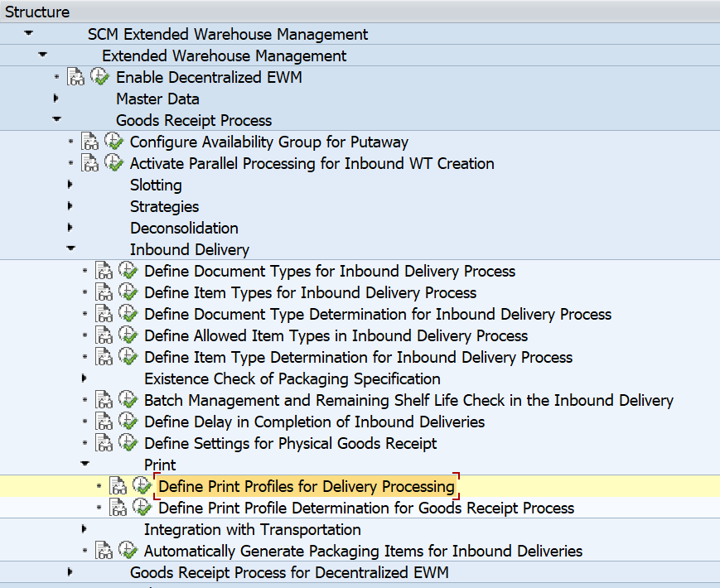The image size is (720, 588).
Task: Collapse the Print node arrow
Action: pyautogui.click(x=85, y=463)
